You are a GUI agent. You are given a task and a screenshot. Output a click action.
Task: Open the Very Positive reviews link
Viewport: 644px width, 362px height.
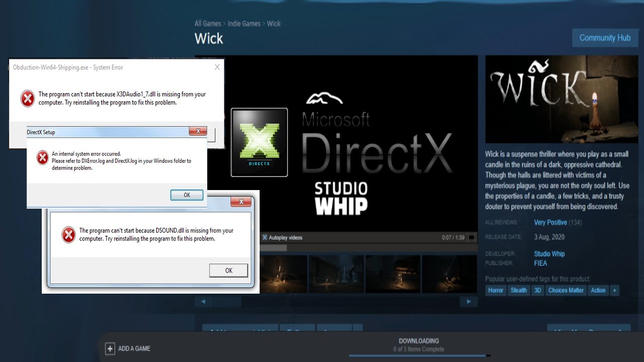pos(550,222)
